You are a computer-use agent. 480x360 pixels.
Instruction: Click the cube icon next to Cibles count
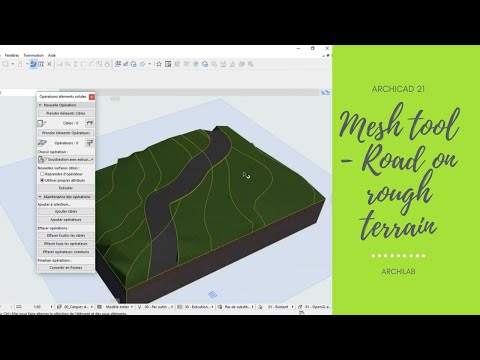tap(42, 123)
